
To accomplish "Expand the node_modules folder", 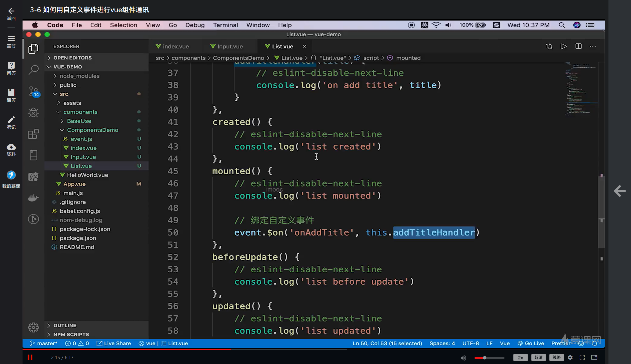I will tap(79, 76).
